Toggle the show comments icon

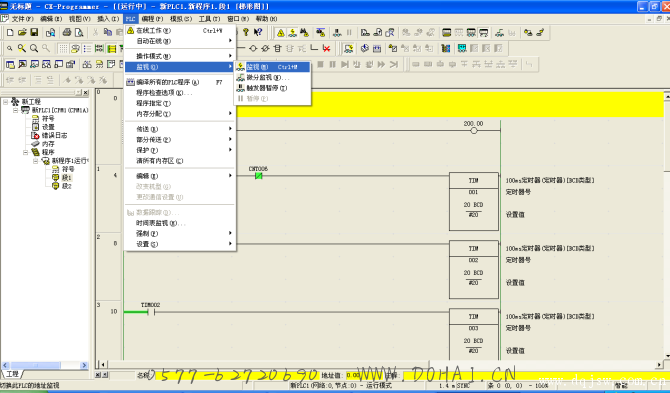click(75, 49)
